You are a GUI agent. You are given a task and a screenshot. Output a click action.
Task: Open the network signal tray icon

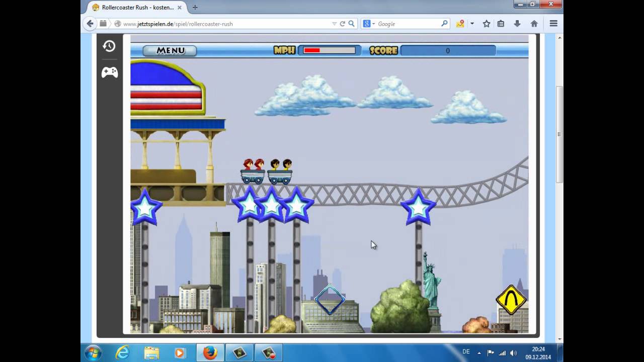(x=502, y=353)
